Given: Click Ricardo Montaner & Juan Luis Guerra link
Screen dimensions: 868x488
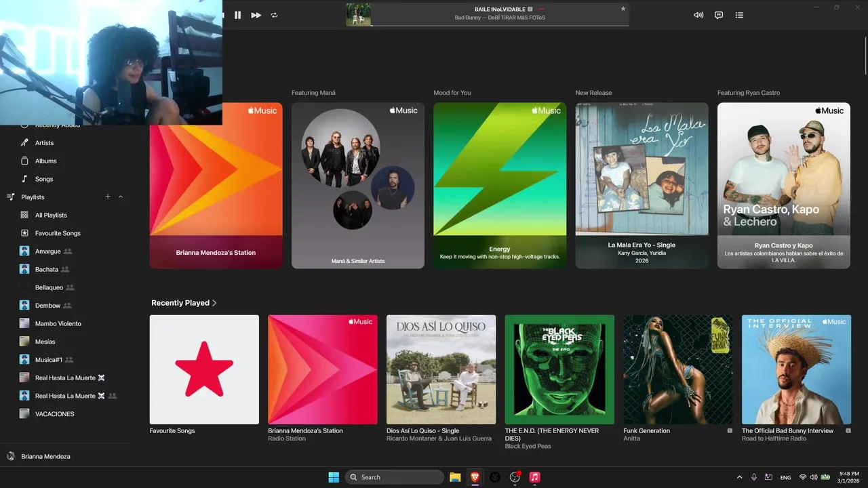Looking at the screenshot, I should (439, 439).
